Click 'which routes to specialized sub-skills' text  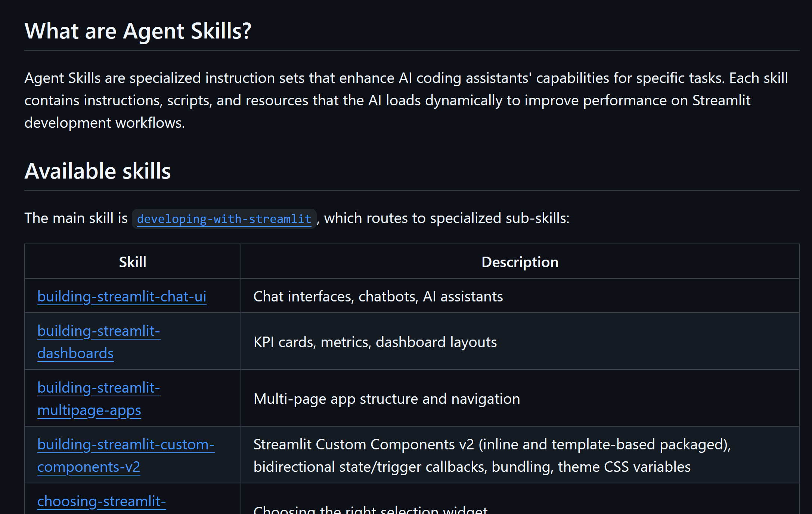pos(447,218)
